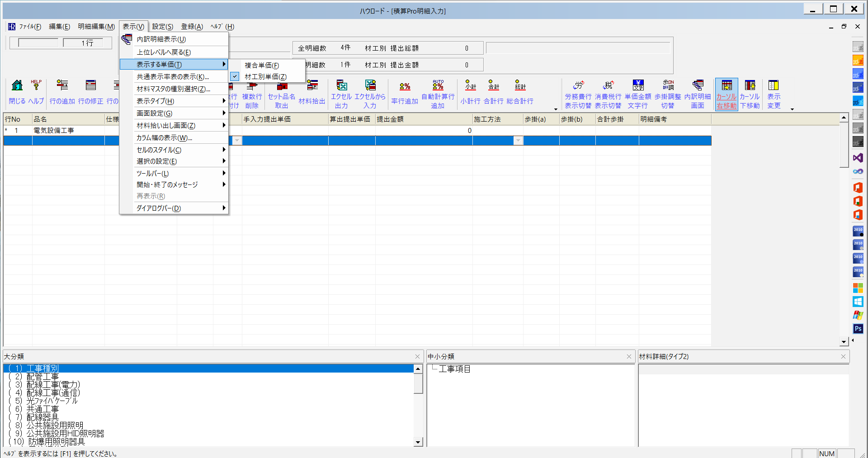The height and width of the screenshot is (458, 868).
Task: Click down arrow of 大分類 list scrollbar
Action: 418,442
